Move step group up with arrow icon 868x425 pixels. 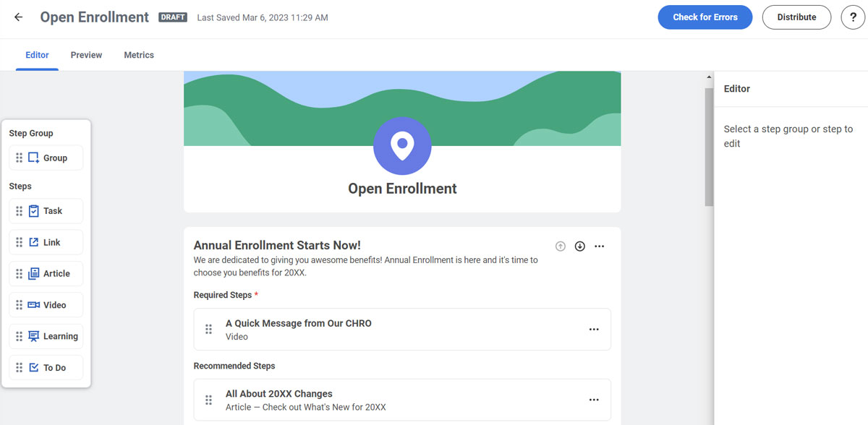tap(560, 246)
